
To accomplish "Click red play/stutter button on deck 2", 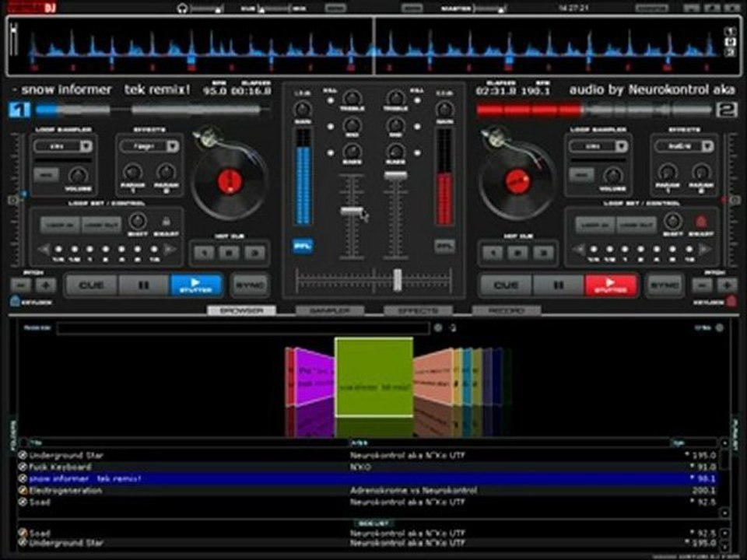I will (610, 285).
